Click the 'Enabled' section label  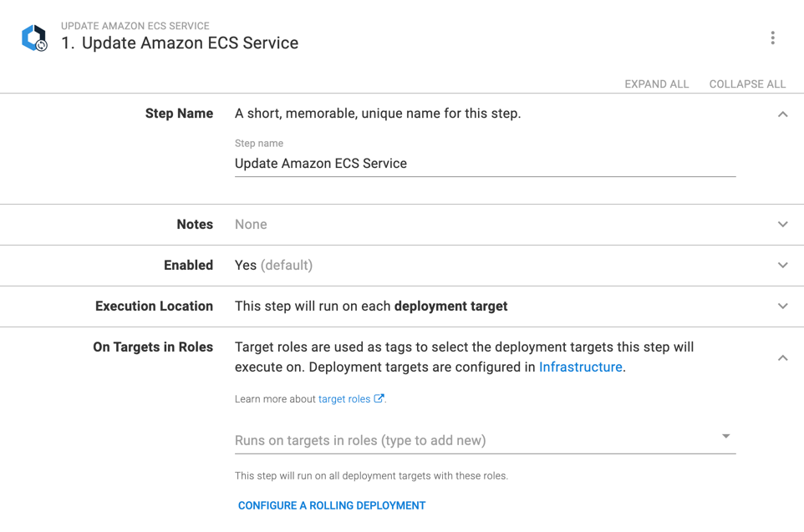[188, 266]
